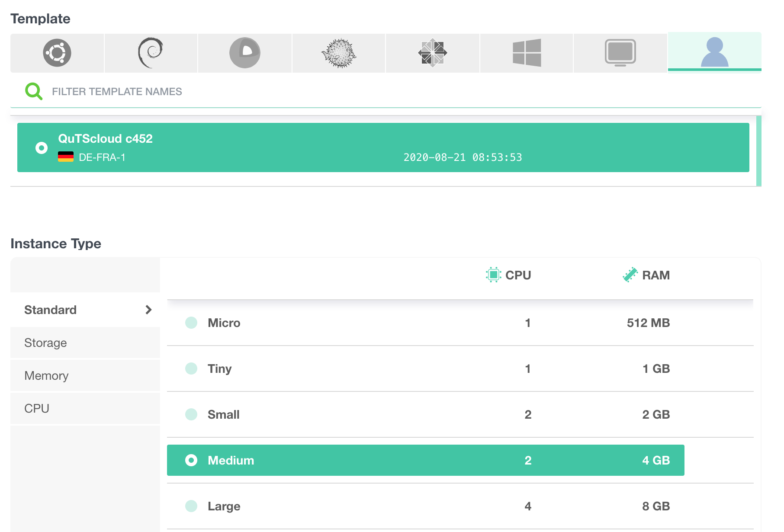784x532 pixels.
Task: Pick the Small instance radio button
Action: (191, 414)
